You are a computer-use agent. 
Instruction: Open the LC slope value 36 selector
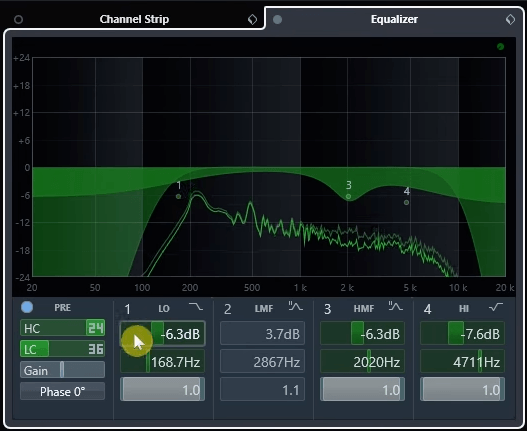tap(96, 349)
